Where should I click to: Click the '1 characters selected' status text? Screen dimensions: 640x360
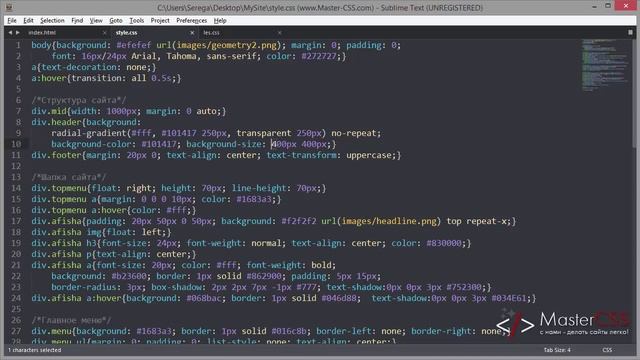(x=35, y=350)
